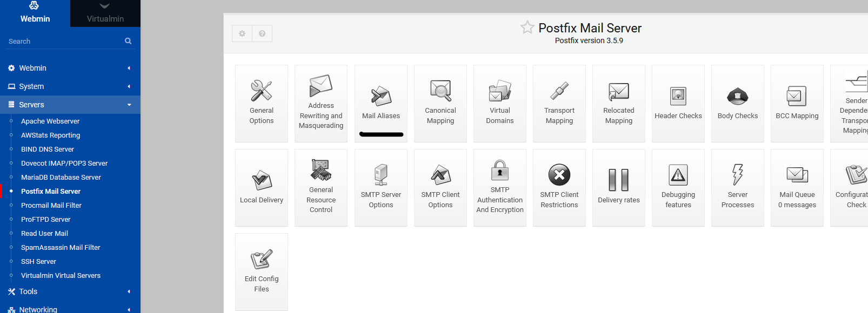Open BCC Mapping settings
The height and width of the screenshot is (313, 868).
[797, 104]
